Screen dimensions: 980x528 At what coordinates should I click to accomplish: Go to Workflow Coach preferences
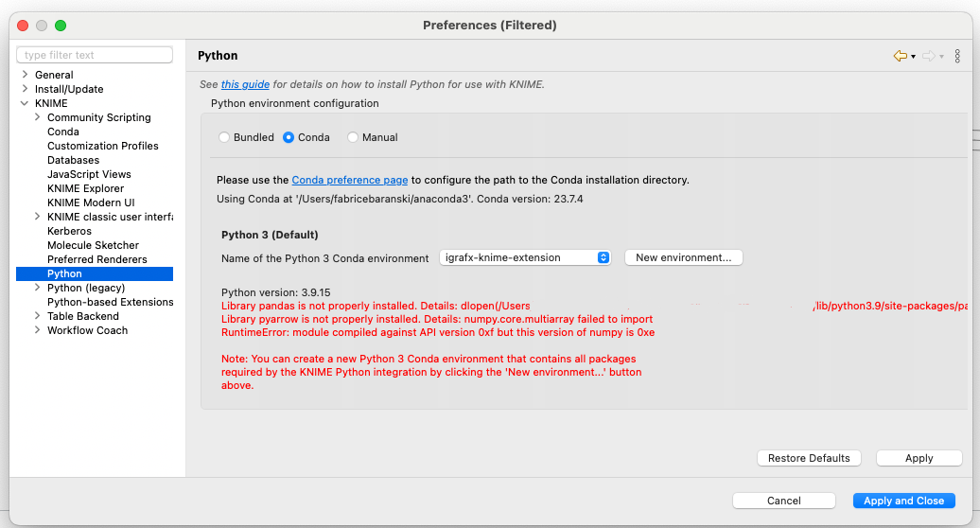87,330
